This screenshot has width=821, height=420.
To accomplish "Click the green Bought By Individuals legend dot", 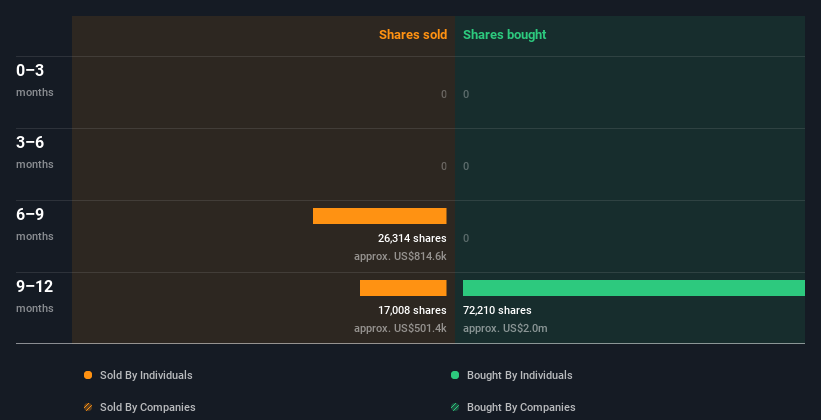I will click(x=455, y=375).
